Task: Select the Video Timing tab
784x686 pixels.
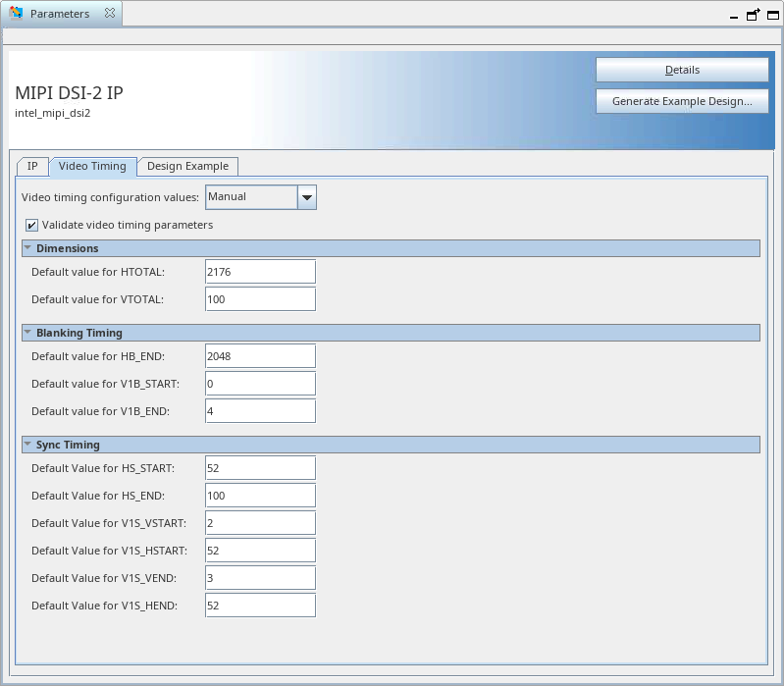Action: coord(92,166)
